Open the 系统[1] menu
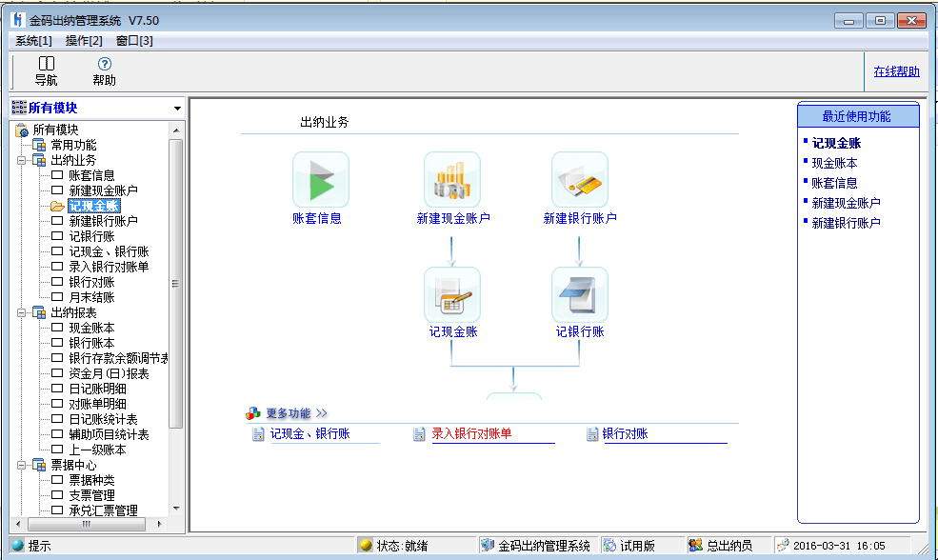Image resolution: width=938 pixels, height=560 pixels. click(33, 41)
